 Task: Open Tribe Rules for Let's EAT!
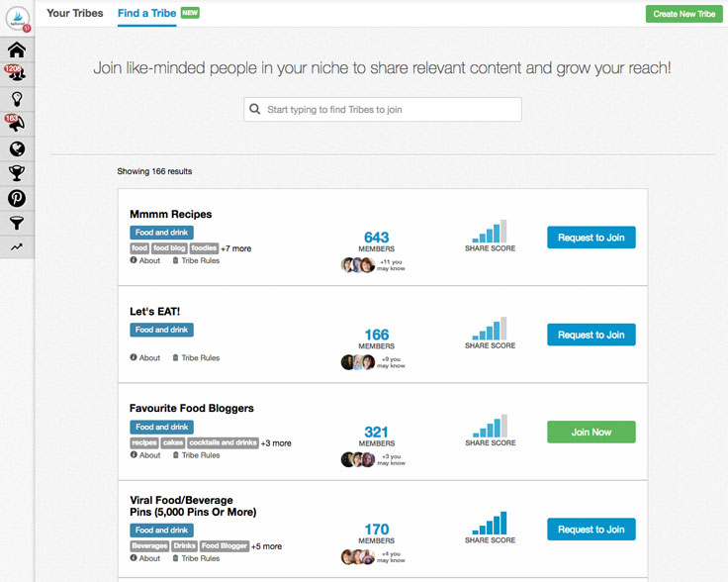(196, 357)
